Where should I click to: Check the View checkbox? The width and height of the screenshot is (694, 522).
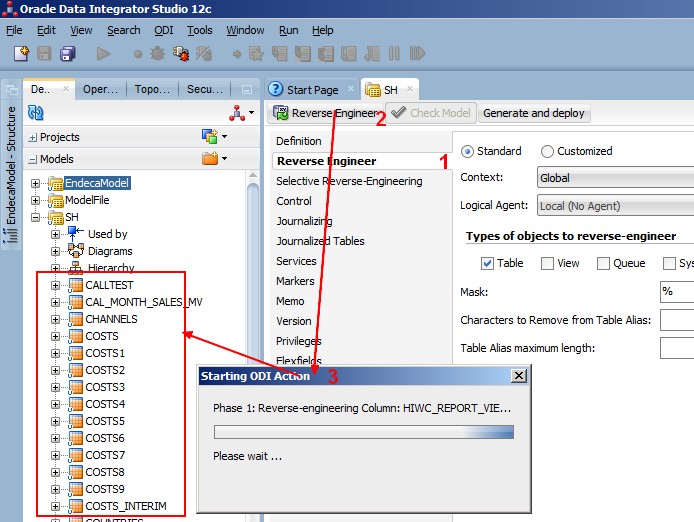pos(547,263)
